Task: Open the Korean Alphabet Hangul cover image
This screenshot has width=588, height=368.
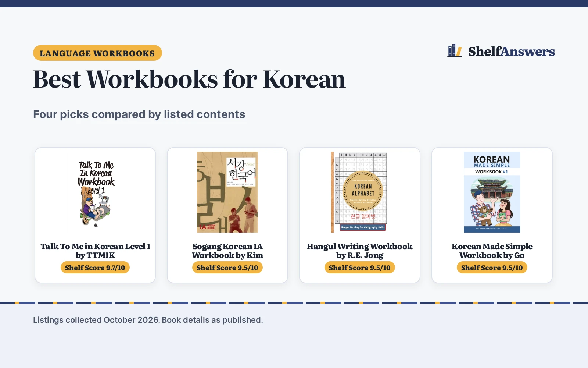Action: [360, 192]
